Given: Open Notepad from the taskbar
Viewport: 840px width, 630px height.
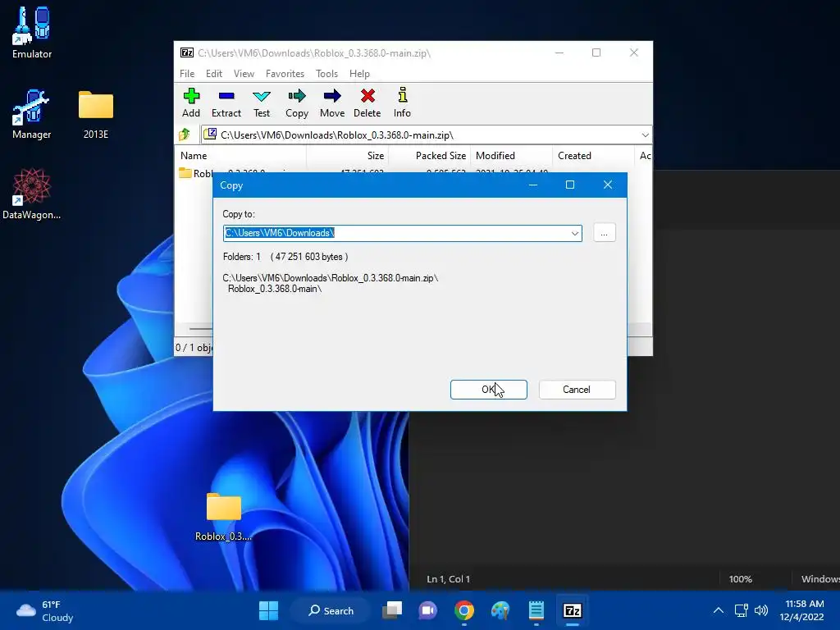Looking at the screenshot, I should (536, 610).
